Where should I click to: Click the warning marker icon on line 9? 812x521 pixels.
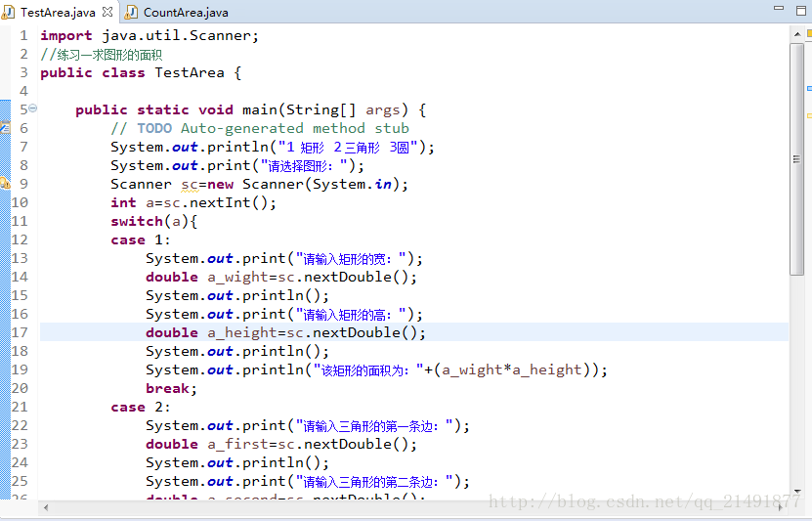pos(5,183)
